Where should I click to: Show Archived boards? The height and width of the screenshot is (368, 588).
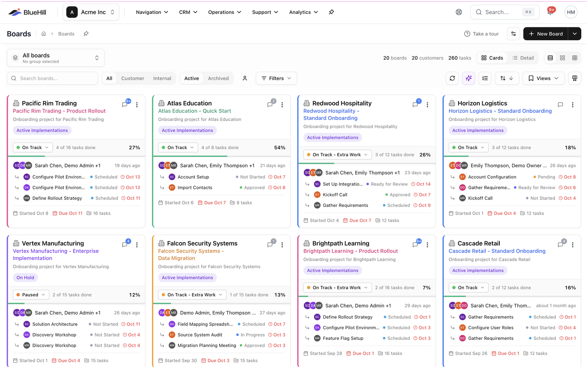(218, 79)
